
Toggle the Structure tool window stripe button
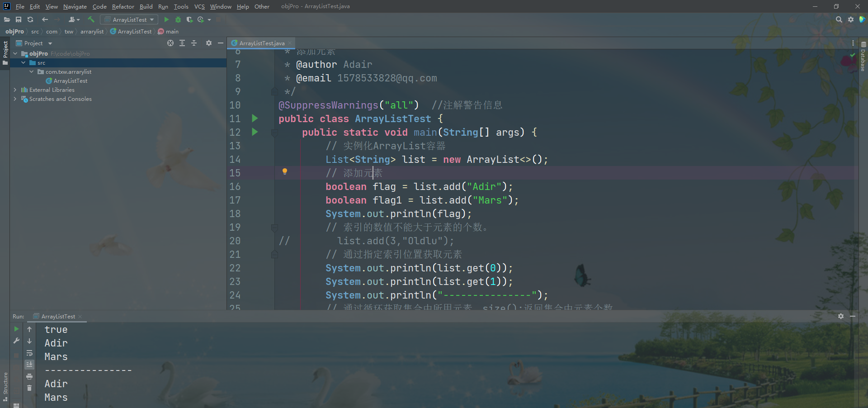tap(5, 387)
